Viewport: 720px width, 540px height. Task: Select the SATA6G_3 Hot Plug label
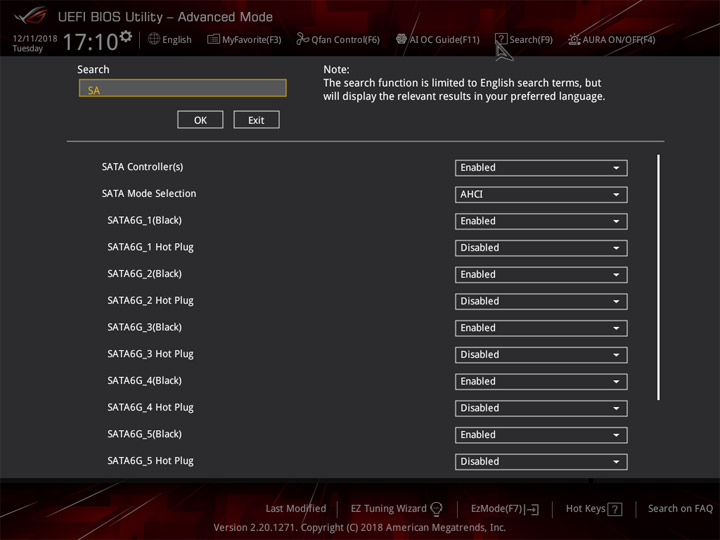(x=151, y=354)
